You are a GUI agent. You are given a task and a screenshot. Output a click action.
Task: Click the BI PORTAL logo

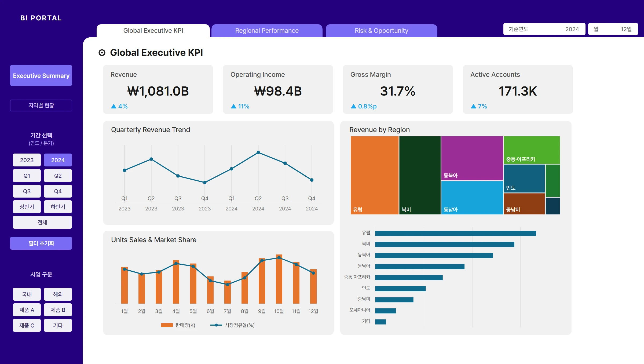click(41, 18)
